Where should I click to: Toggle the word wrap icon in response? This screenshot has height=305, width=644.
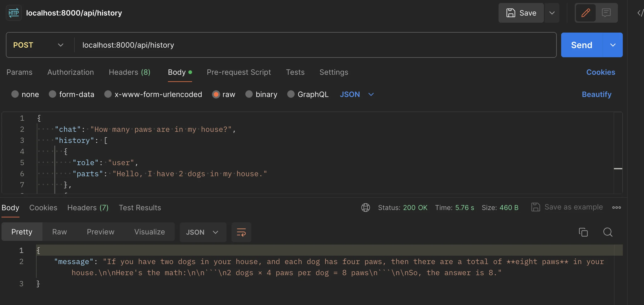pos(241,232)
